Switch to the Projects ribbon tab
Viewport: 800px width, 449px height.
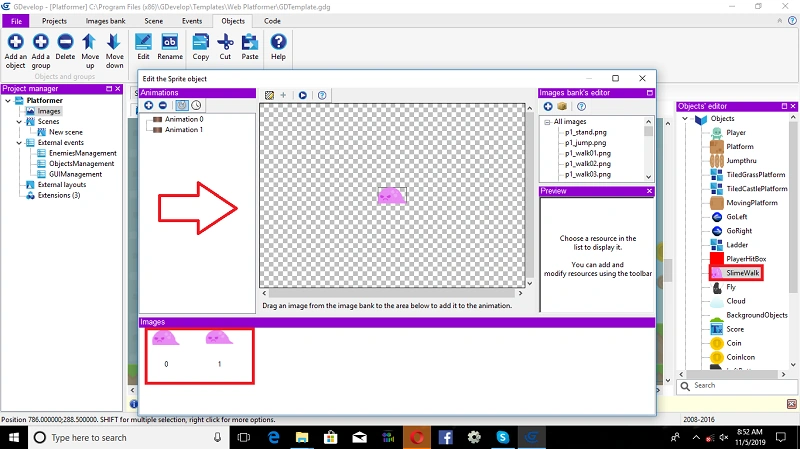[x=54, y=21]
